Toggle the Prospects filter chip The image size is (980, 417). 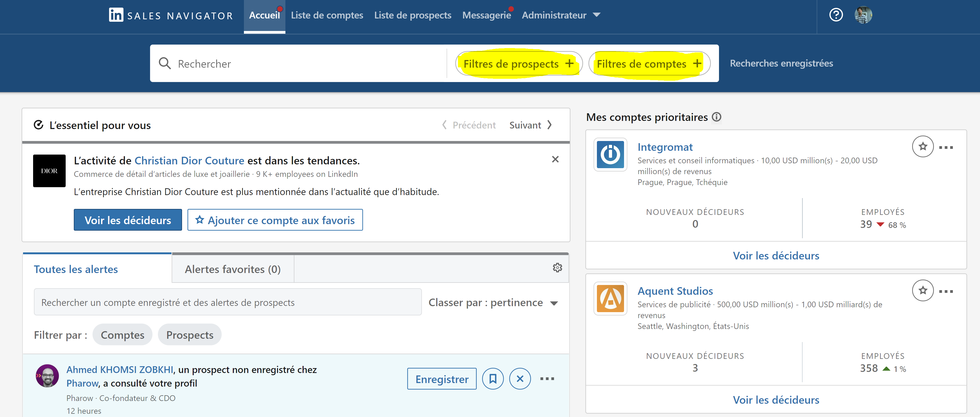tap(189, 335)
